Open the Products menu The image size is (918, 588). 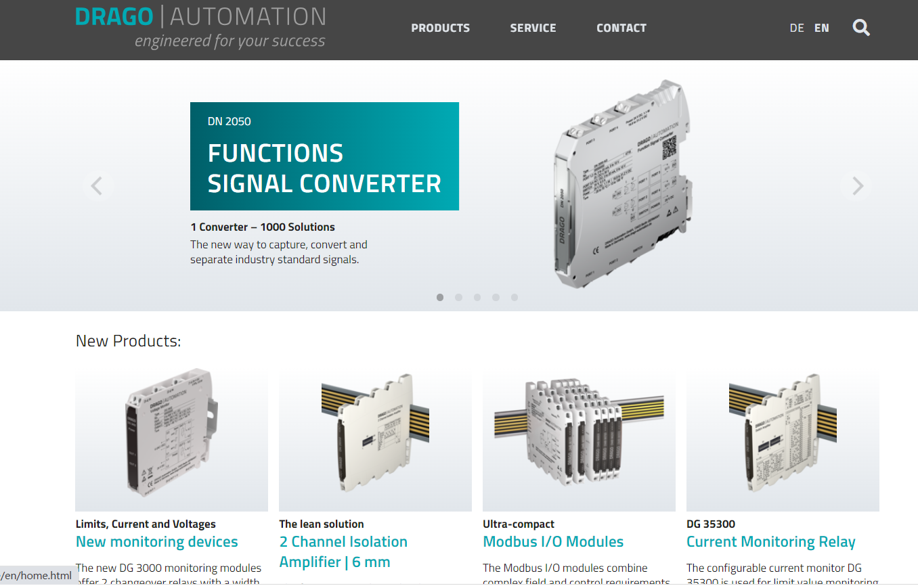pyautogui.click(x=440, y=28)
